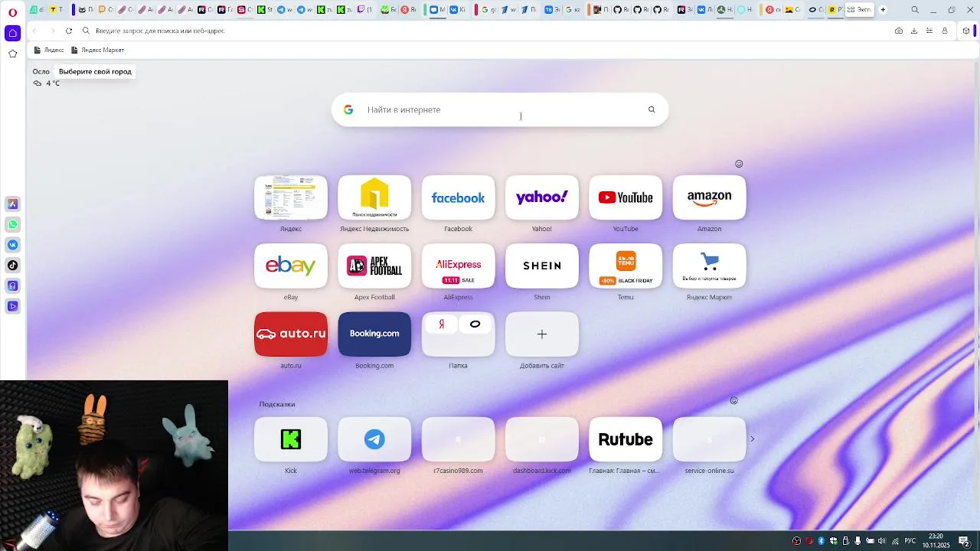
Task: Click the reload page icon
Action: point(68,31)
